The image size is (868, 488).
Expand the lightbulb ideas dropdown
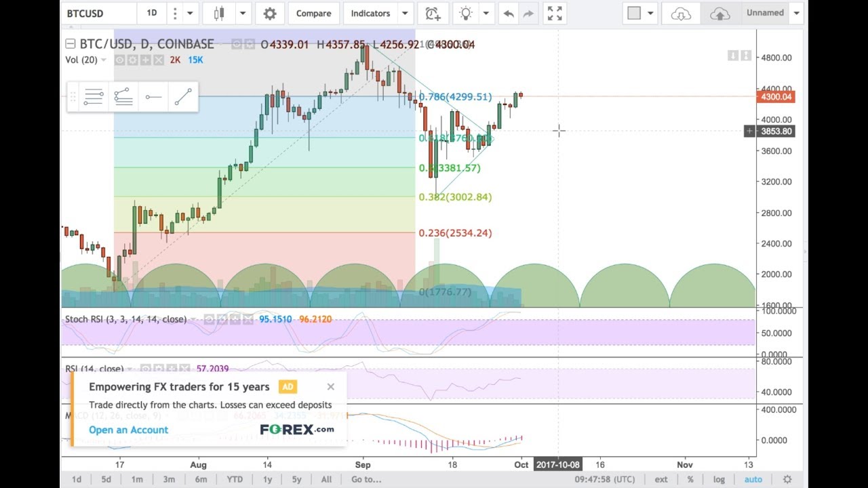click(486, 14)
